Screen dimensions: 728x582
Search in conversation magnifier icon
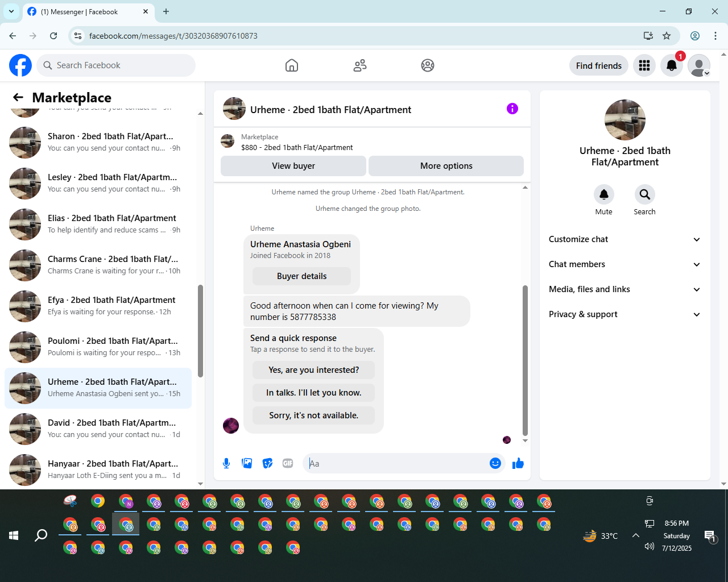click(x=645, y=194)
